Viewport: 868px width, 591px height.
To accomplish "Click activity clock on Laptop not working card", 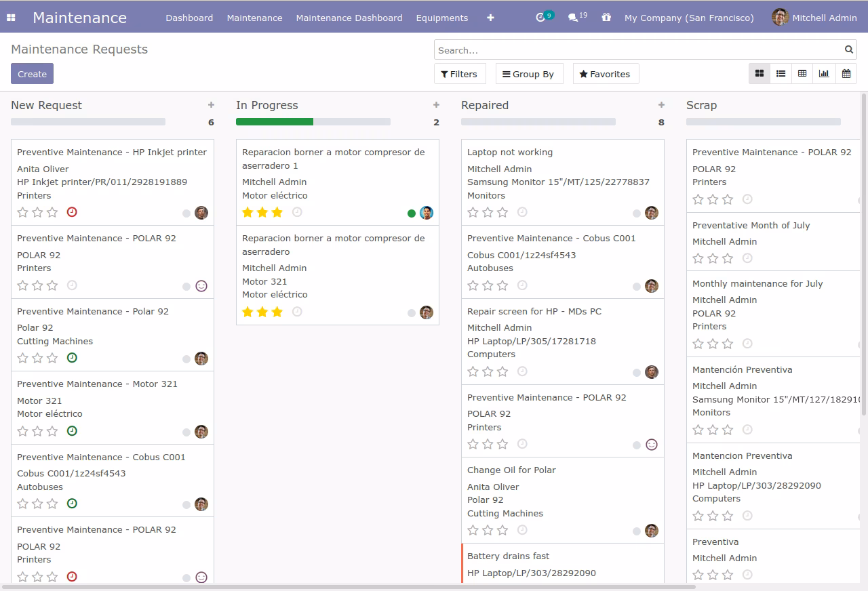I will 522,212.
